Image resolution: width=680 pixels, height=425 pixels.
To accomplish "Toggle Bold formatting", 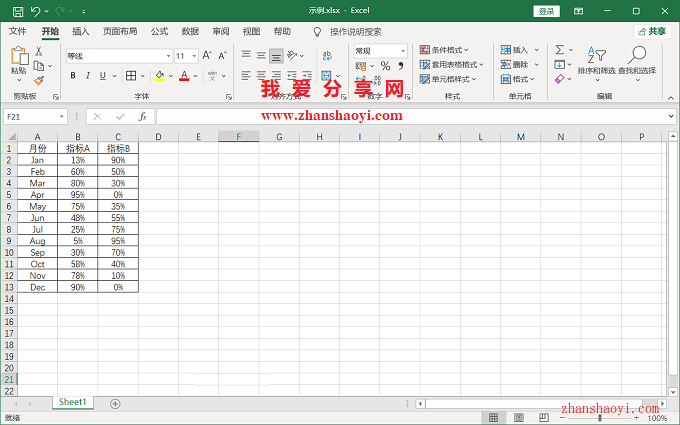I will (x=73, y=76).
